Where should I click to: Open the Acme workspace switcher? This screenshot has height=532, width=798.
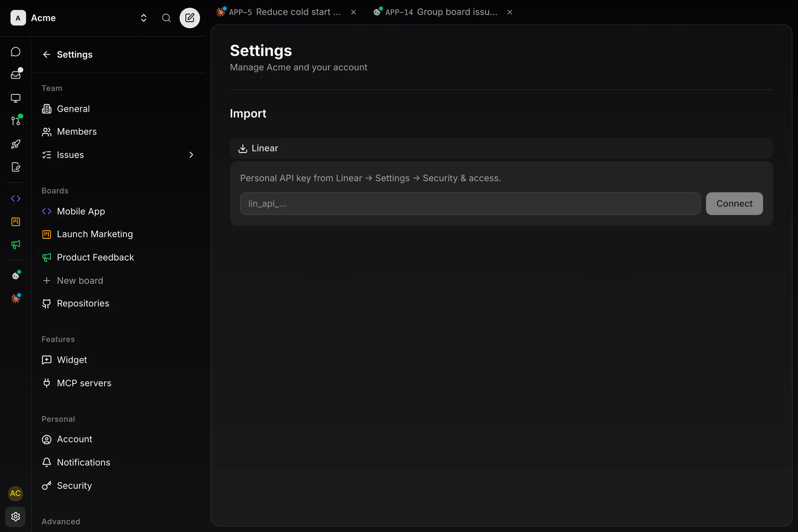point(79,18)
